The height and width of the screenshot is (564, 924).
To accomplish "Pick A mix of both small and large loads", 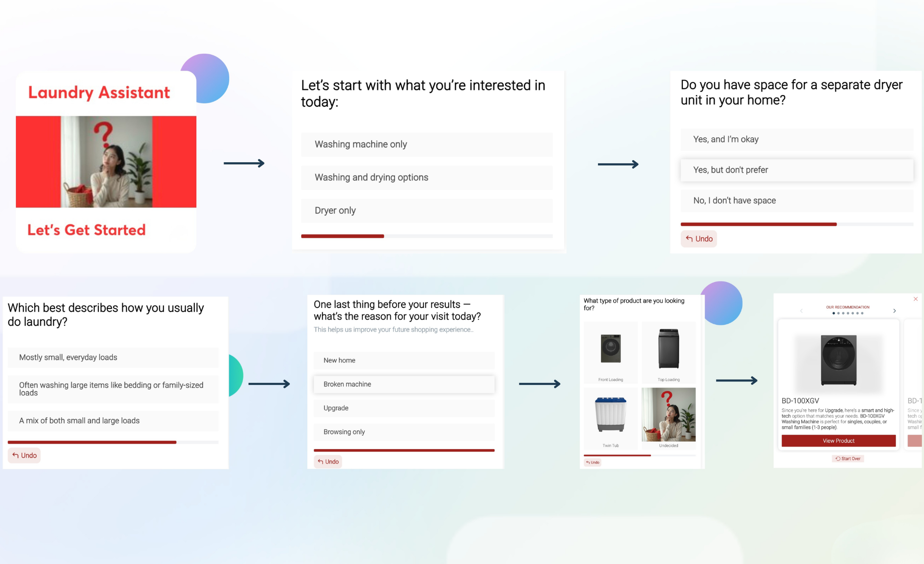I will pos(113,421).
